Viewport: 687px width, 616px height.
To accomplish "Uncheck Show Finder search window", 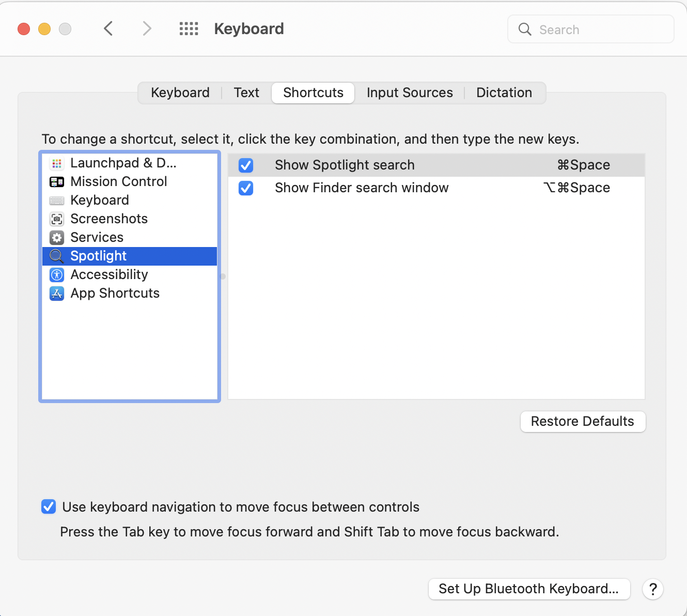I will pos(246,188).
